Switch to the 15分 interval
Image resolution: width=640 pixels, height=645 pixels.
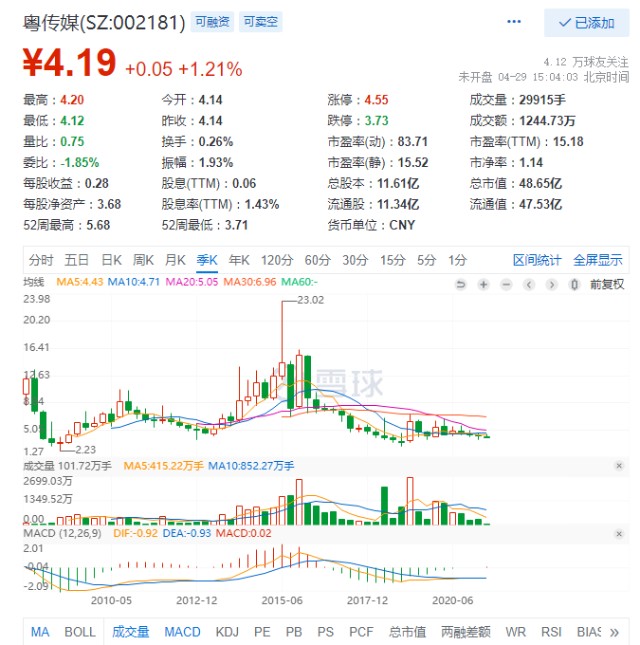[x=392, y=260]
